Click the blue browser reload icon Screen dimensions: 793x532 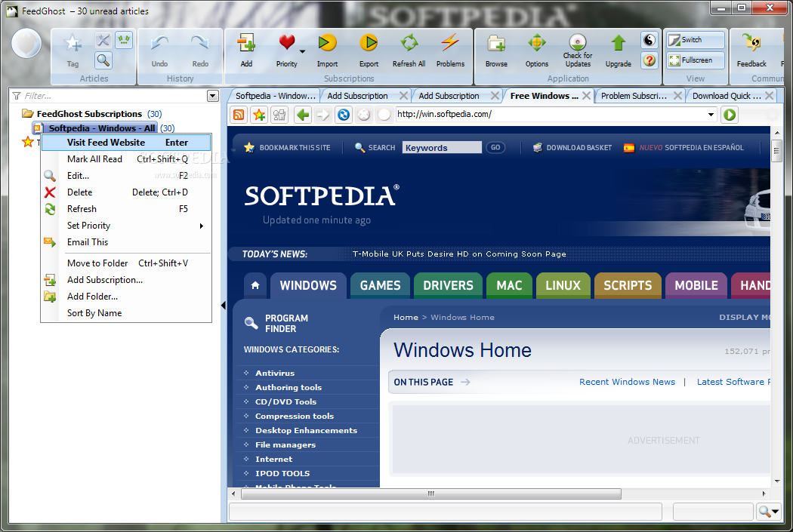coord(344,115)
